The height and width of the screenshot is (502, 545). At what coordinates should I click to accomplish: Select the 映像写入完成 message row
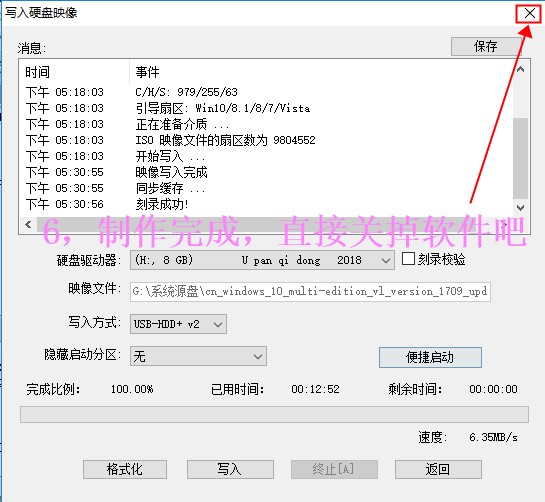coord(267,172)
